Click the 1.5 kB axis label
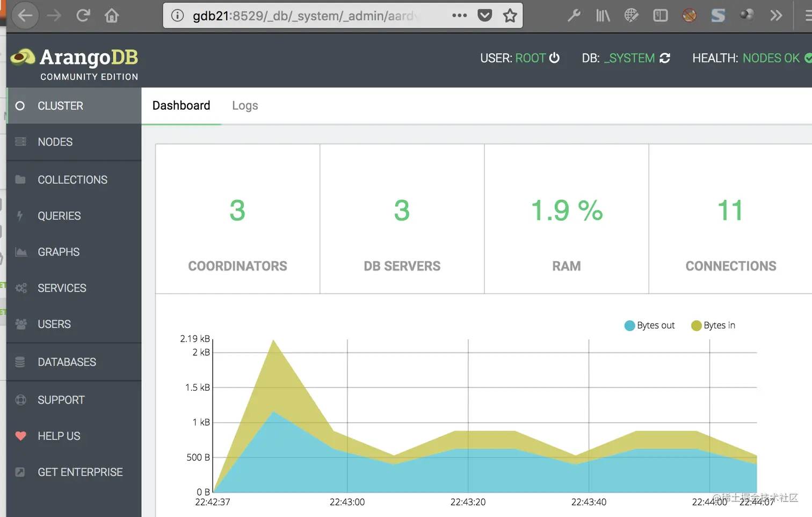The image size is (812, 517). (x=198, y=387)
